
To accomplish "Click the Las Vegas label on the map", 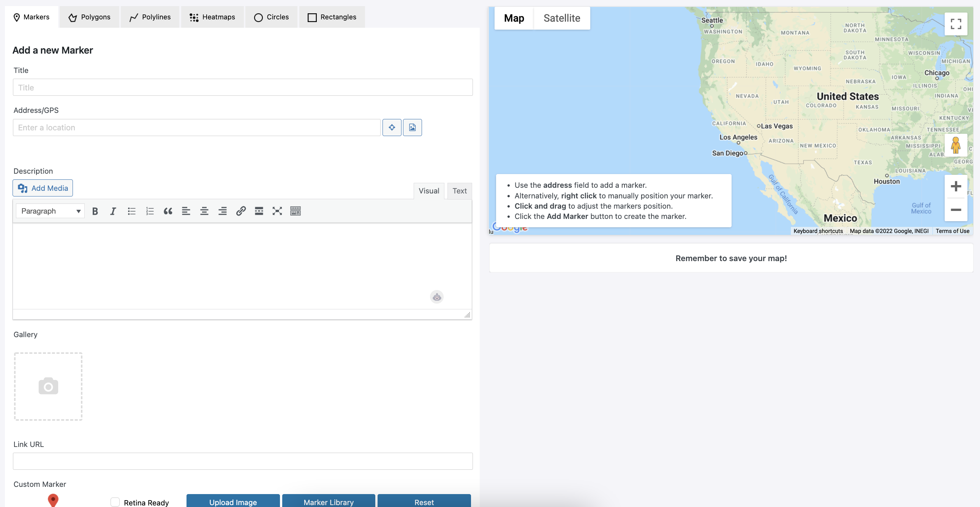I will click(776, 126).
